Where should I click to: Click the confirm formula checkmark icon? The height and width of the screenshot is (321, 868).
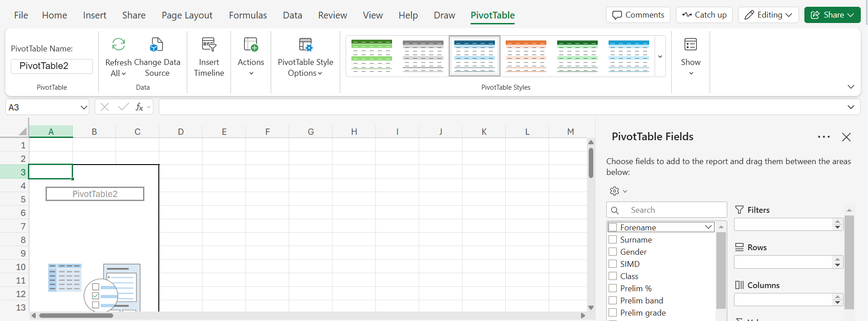coord(123,107)
